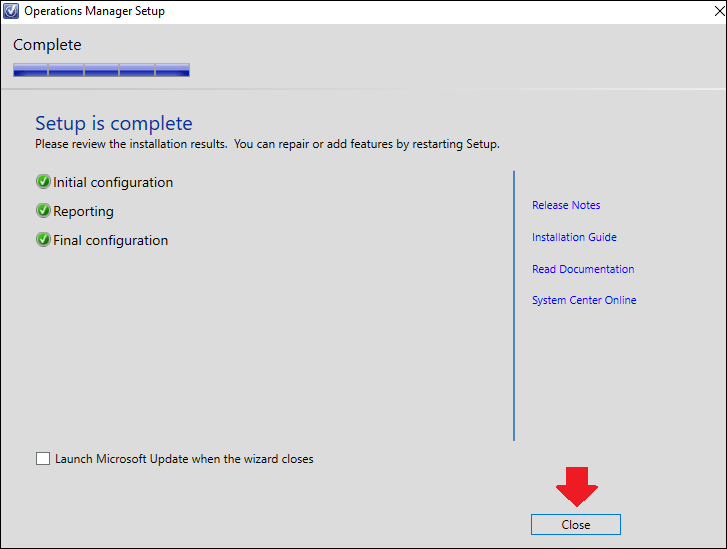The width and height of the screenshot is (727, 549).
Task: Click the 'Operations Manager Setup' window title
Action: coord(94,11)
